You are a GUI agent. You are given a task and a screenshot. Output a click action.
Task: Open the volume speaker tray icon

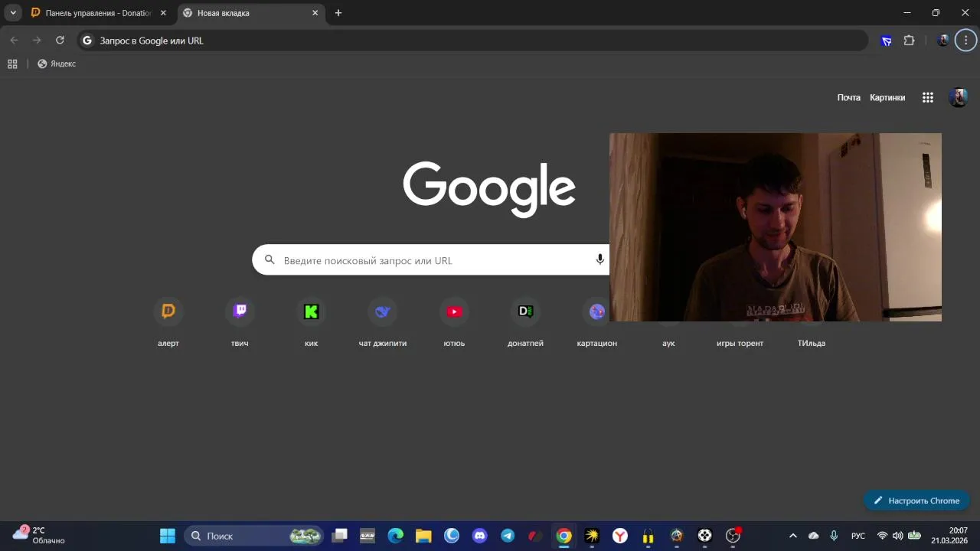(x=897, y=536)
